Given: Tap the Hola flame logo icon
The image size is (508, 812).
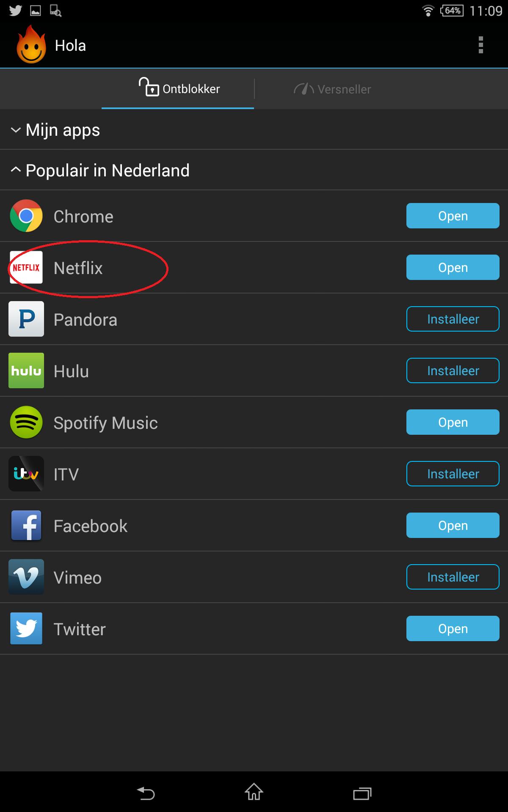Looking at the screenshot, I should tap(31, 45).
